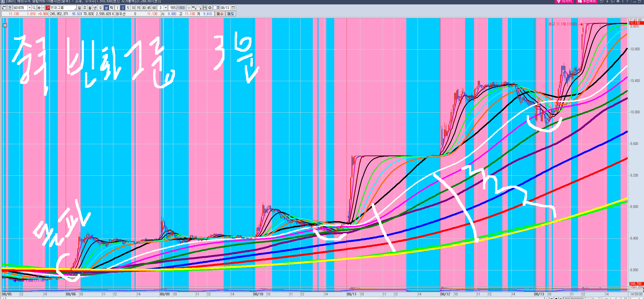Select the 일 daily period button
Screen dimensions: 644x299
click(80, 8)
